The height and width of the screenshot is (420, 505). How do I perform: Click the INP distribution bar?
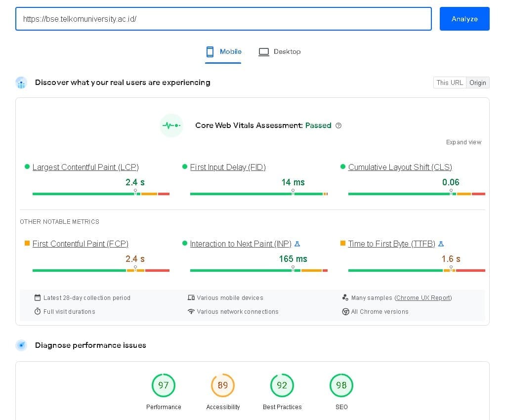258,271
